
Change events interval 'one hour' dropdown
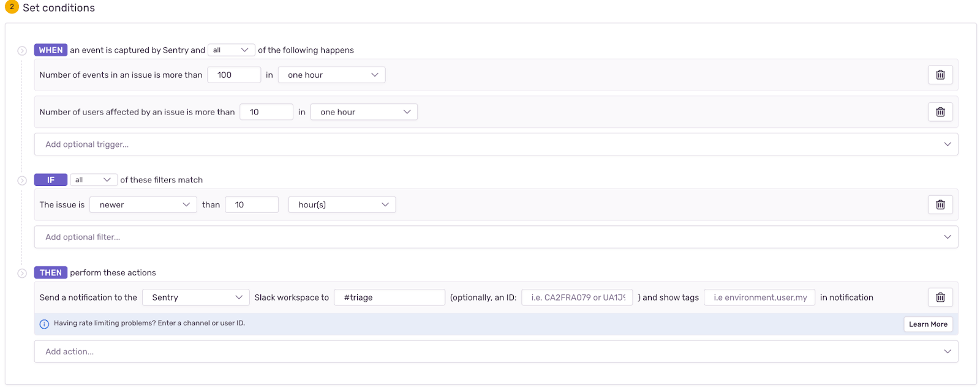click(331, 75)
